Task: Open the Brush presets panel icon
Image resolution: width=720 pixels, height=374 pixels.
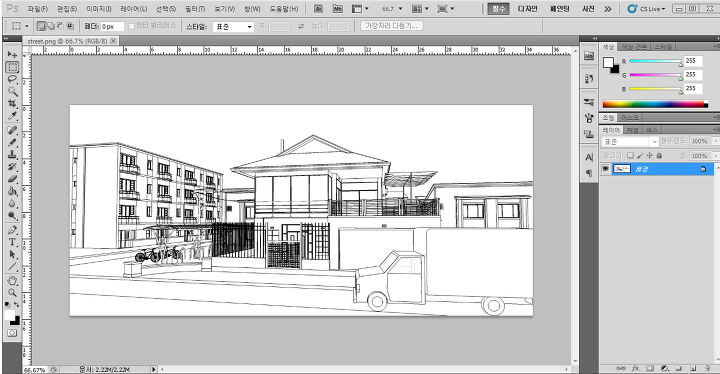Action: (589, 102)
